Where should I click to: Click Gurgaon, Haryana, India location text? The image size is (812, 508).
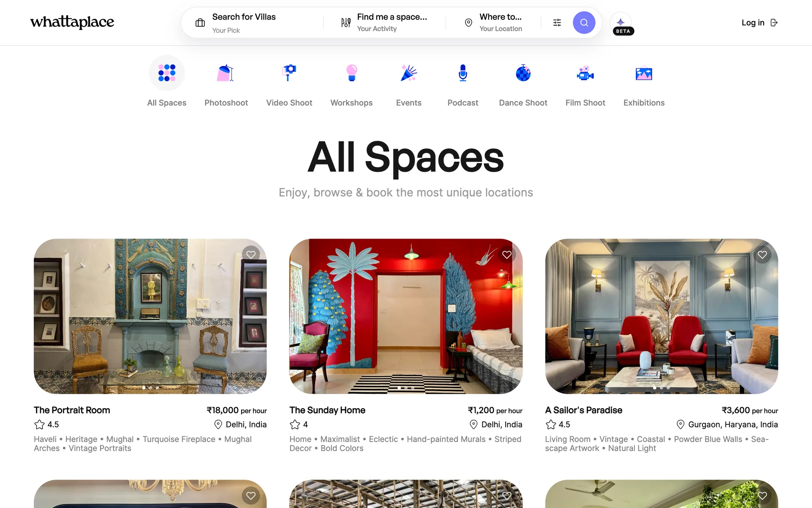(733, 425)
